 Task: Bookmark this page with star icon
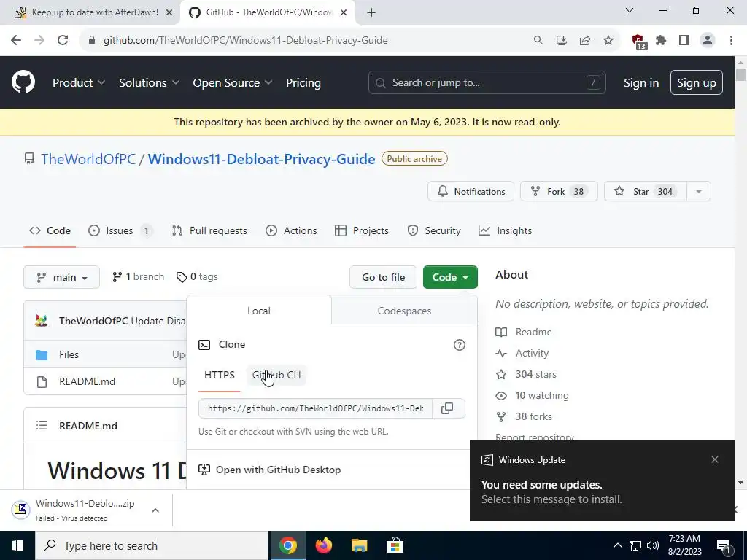pyautogui.click(x=608, y=41)
